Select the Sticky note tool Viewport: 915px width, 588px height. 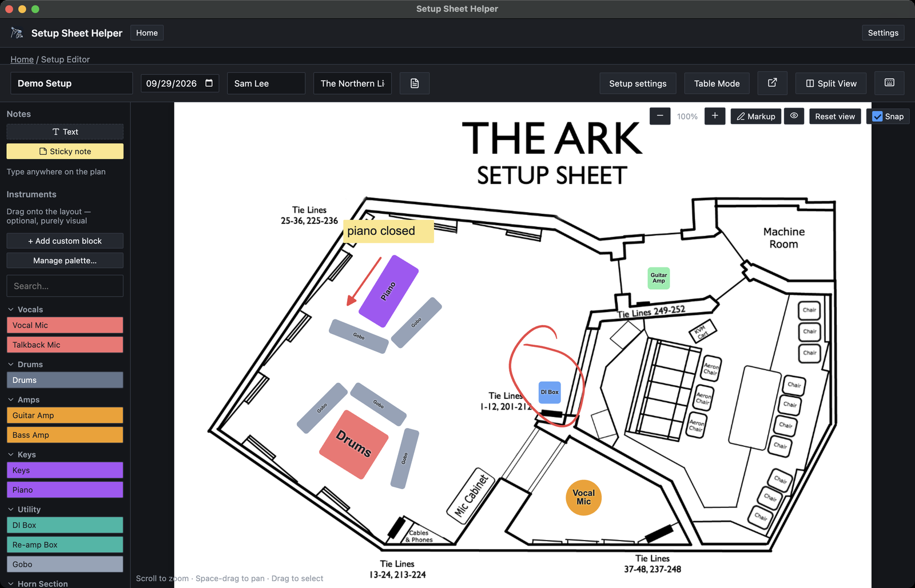pyautogui.click(x=65, y=151)
